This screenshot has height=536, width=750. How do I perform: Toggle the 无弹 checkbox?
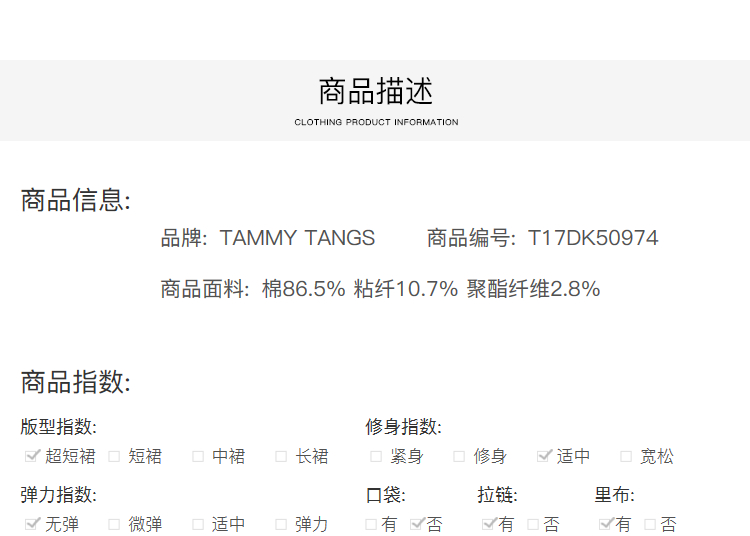pyautogui.click(x=32, y=524)
